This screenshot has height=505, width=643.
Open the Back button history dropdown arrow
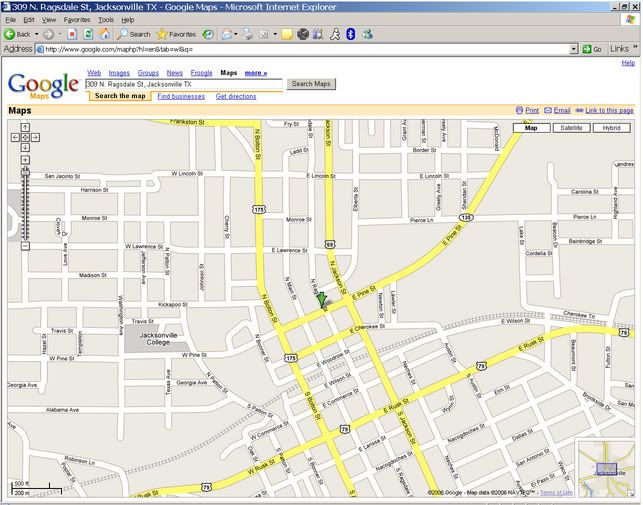click(x=36, y=34)
